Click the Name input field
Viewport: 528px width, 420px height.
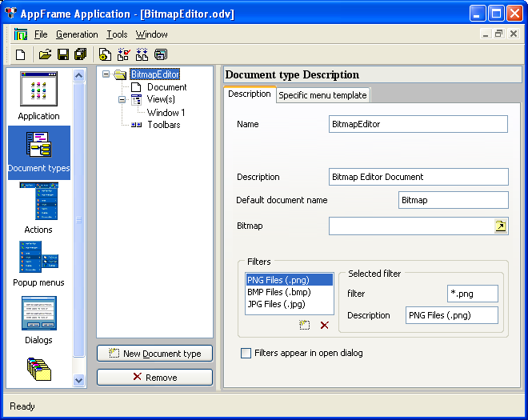[x=418, y=124]
